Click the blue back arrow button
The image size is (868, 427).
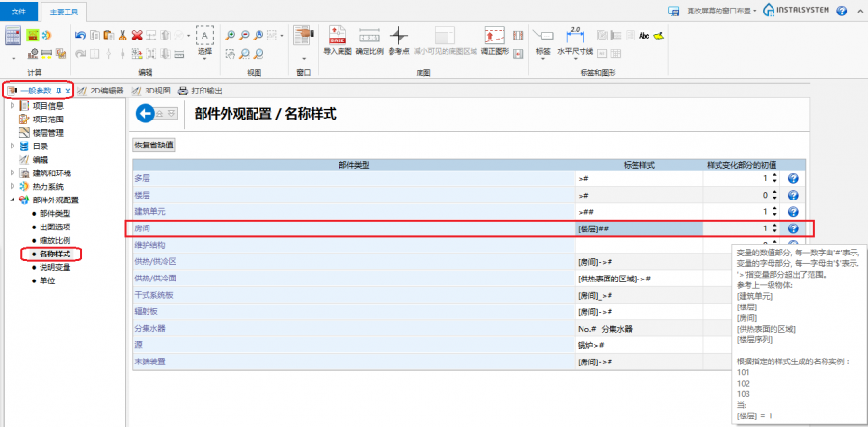tap(146, 114)
